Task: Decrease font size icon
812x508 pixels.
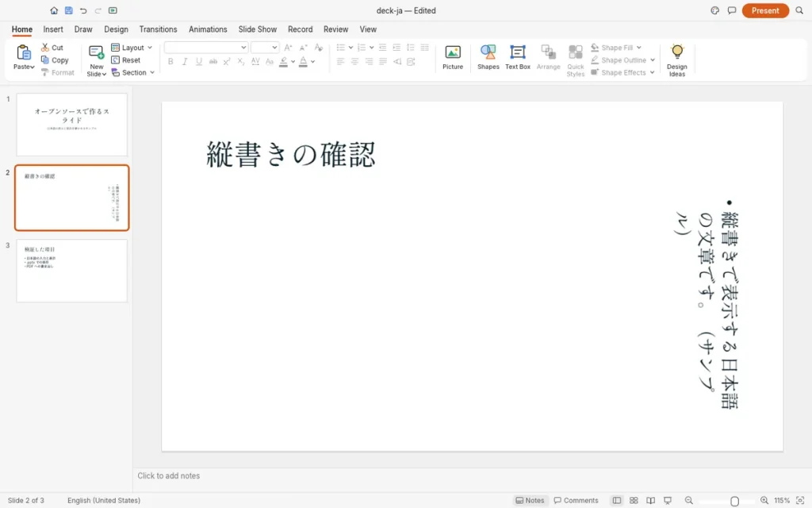Action: pyautogui.click(x=304, y=47)
